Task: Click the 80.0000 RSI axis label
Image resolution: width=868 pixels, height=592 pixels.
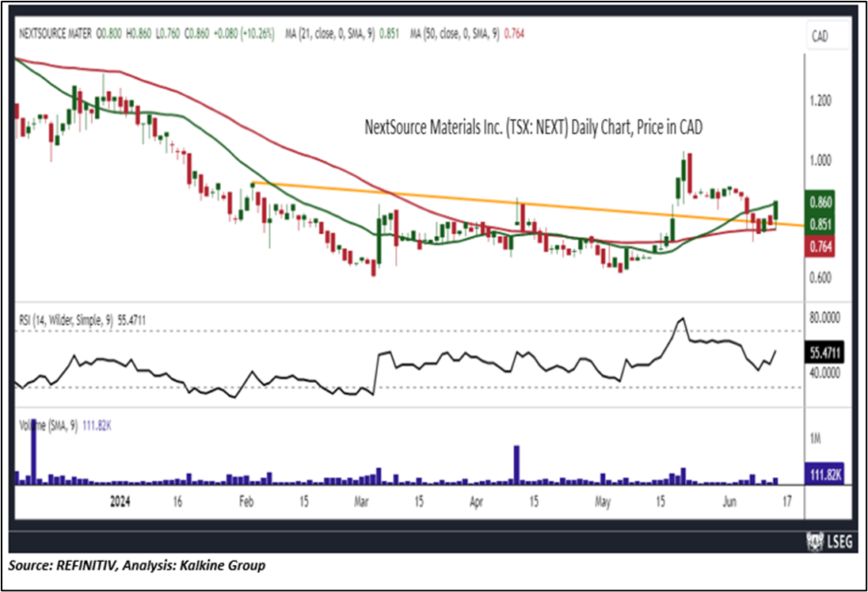Action: click(x=824, y=318)
